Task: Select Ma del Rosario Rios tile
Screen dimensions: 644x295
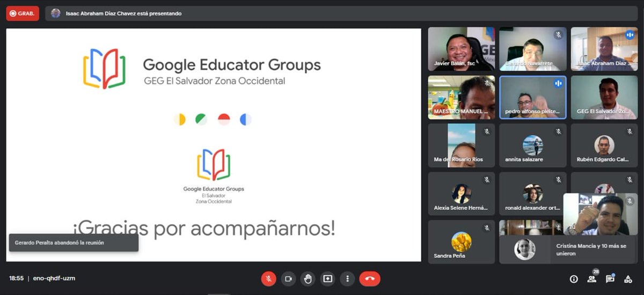Action: pos(462,145)
